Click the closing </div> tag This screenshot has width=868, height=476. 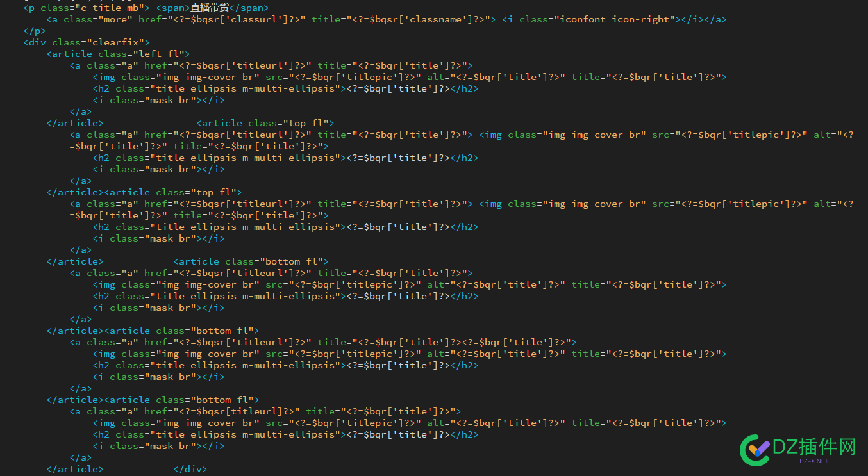[190, 469]
